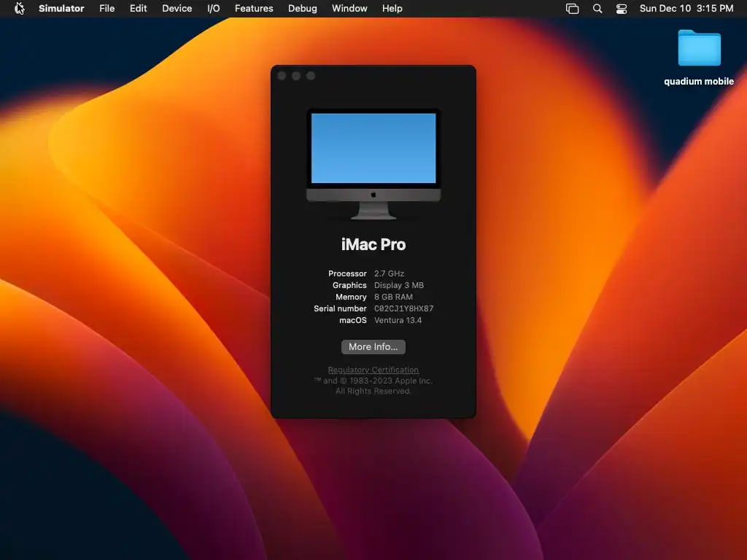
Task: Click the quadium mobile folder label
Action: [699, 82]
